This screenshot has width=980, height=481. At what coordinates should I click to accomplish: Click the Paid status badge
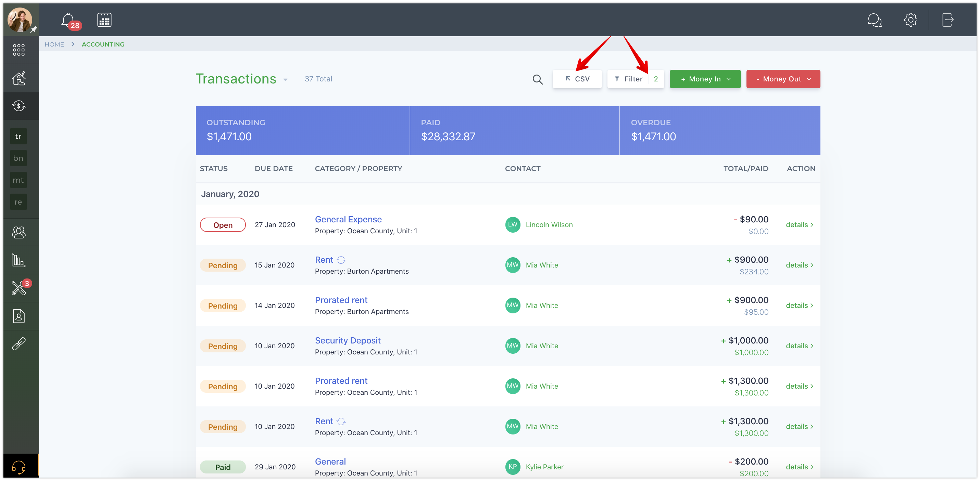coord(223,467)
